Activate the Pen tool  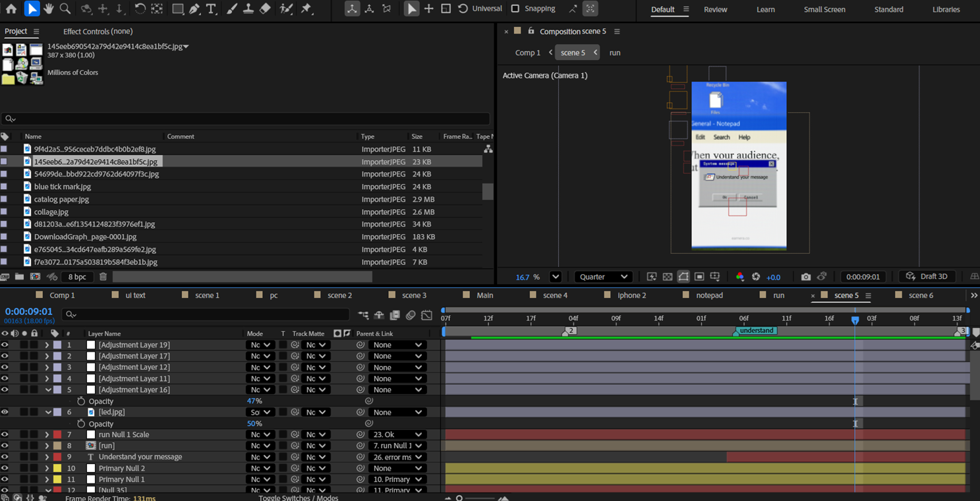click(195, 9)
